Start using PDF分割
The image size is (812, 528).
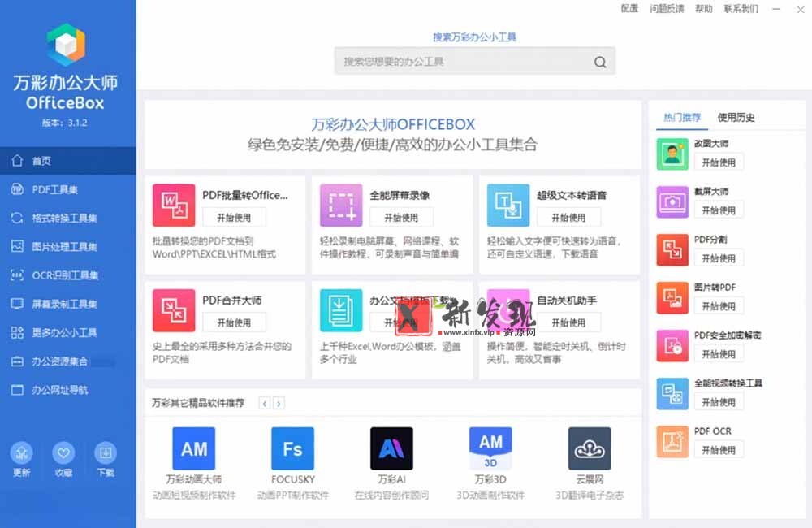(719, 258)
